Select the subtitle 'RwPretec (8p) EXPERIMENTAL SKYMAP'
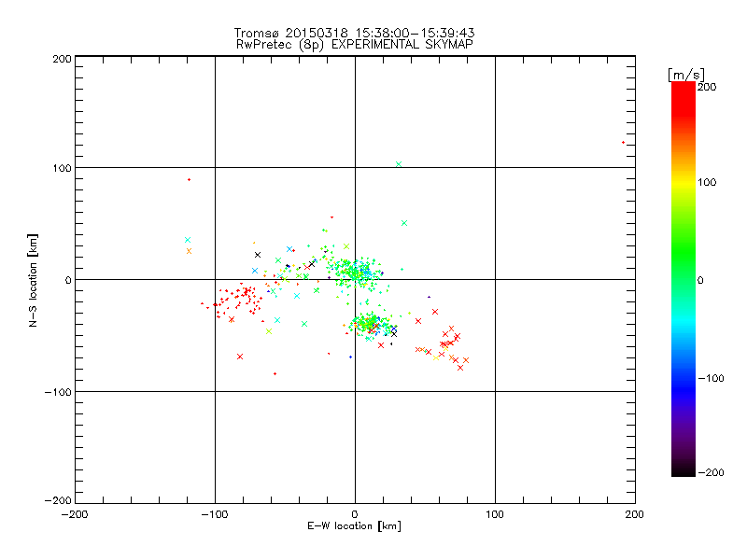The width and height of the screenshot is (747, 560). [355, 44]
